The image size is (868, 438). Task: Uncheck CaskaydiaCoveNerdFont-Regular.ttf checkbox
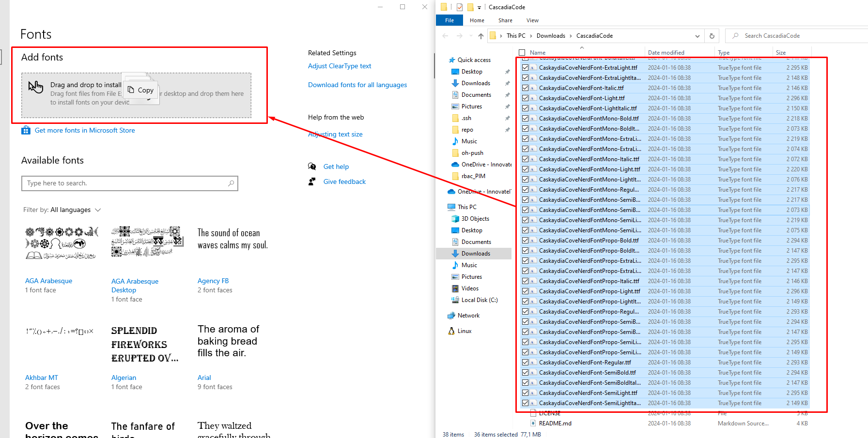(x=525, y=362)
